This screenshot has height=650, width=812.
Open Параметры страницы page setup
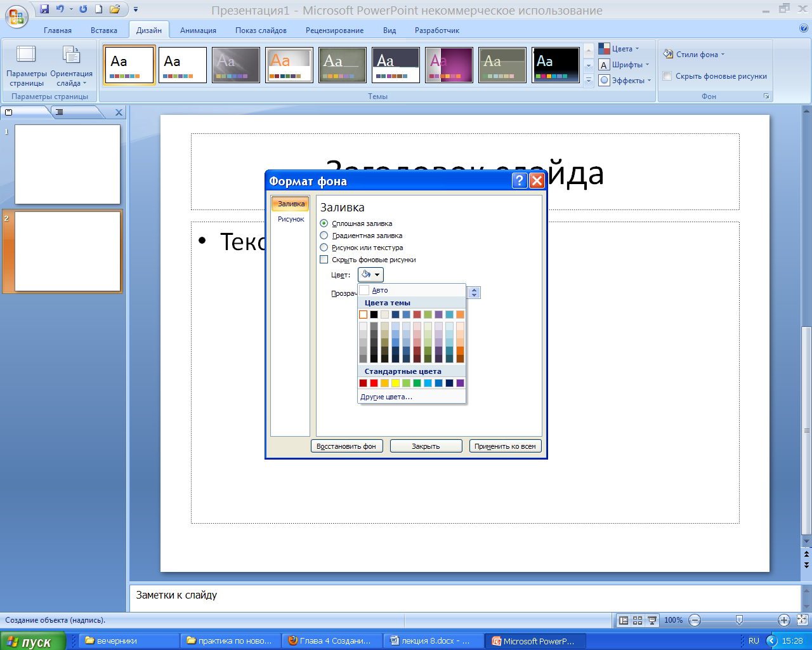tap(27, 66)
